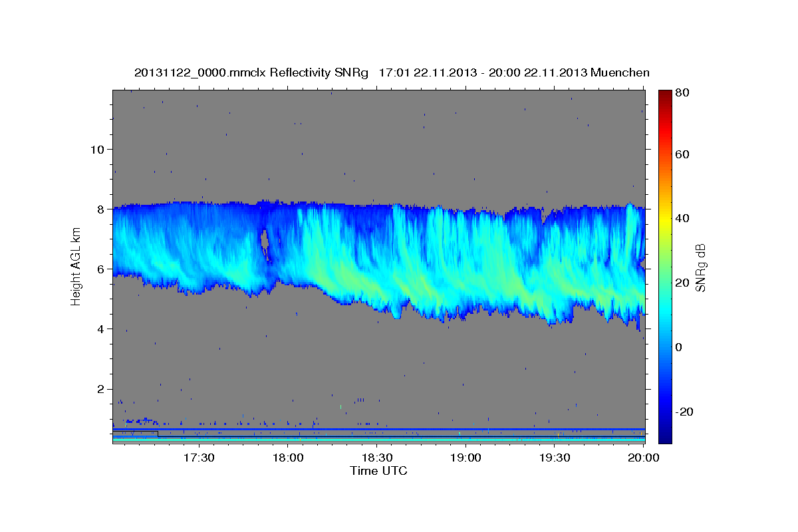Click the colorbar value 20

tap(682, 282)
